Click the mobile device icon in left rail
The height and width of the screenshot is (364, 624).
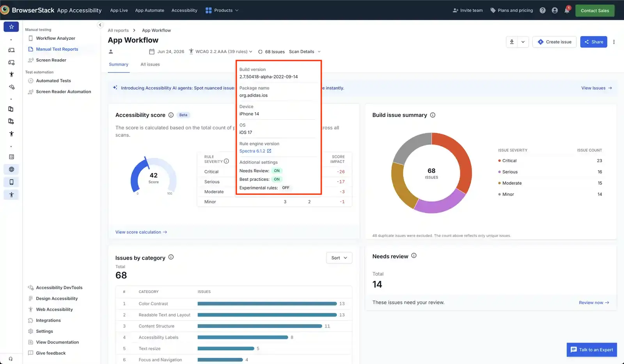click(11, 182)
